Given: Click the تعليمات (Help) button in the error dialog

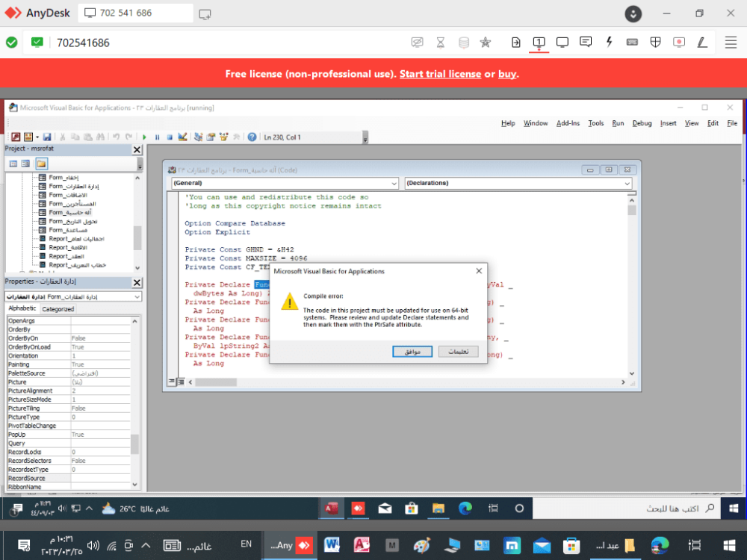Looking at the screenshot, I should coord(459,352).
